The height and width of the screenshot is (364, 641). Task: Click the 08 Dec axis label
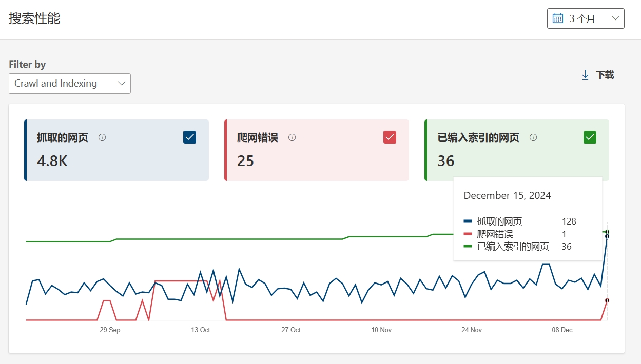tap(562, 330)
